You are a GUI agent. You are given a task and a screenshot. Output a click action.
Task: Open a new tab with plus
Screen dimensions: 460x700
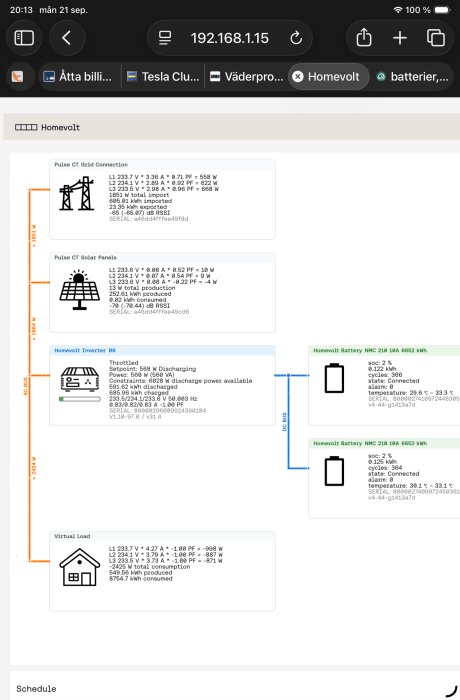pyautogui.click(x=400, y=38)
